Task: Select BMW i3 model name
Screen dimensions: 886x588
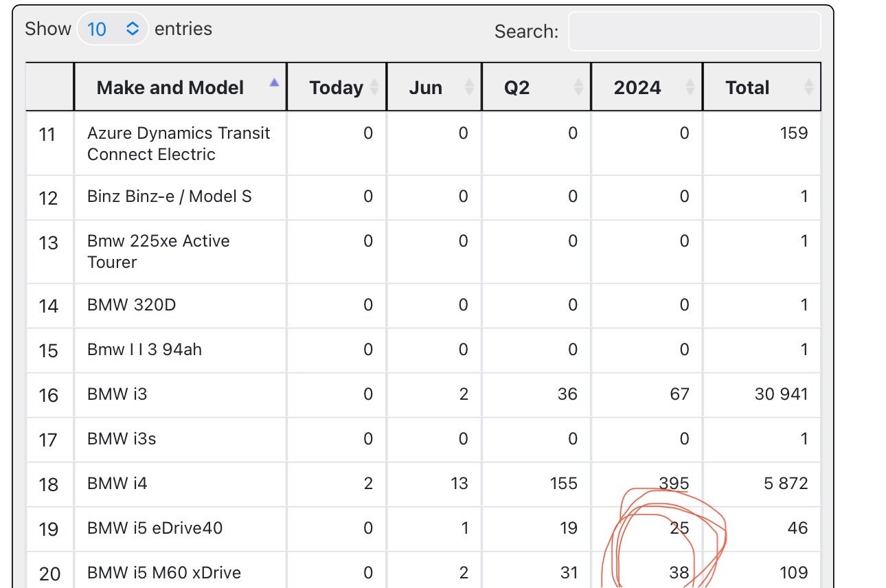Action: click(x=117, y=394)
